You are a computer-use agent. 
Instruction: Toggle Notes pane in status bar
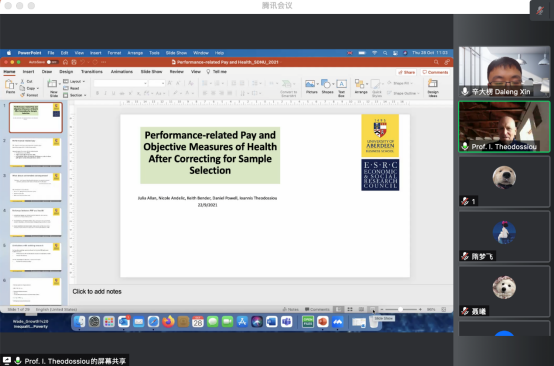[x=291, y=309]
